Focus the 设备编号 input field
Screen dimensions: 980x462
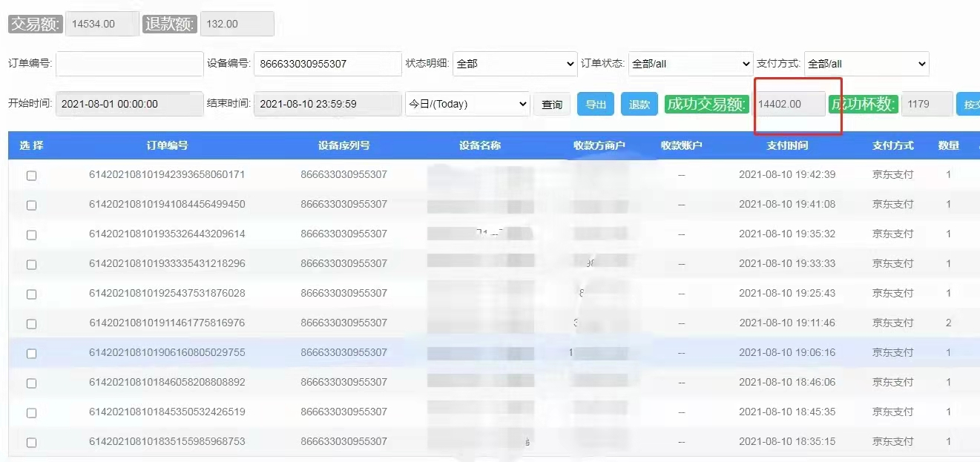327,64
